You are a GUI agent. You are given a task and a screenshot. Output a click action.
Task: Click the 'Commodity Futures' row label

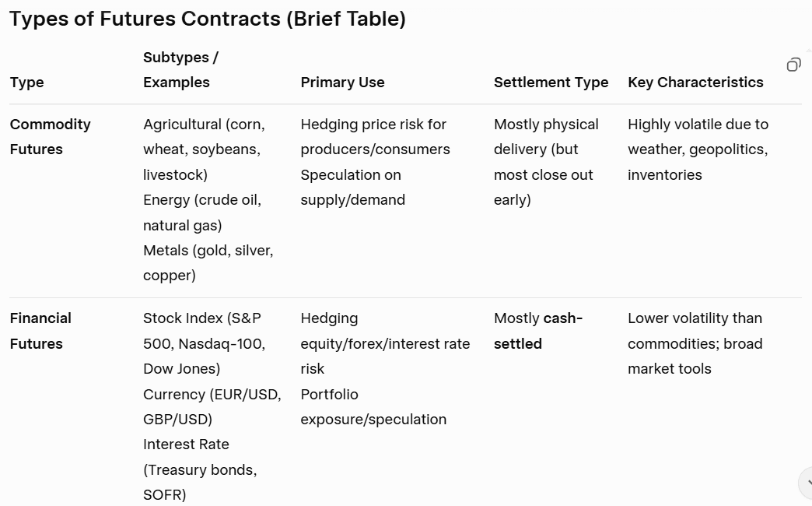click(x=51, y=137)
